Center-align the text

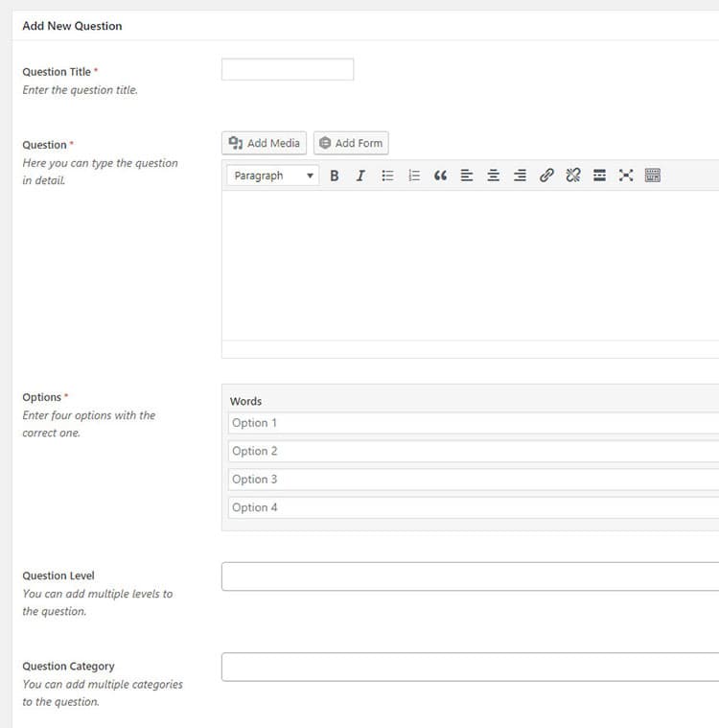(493, 176)
